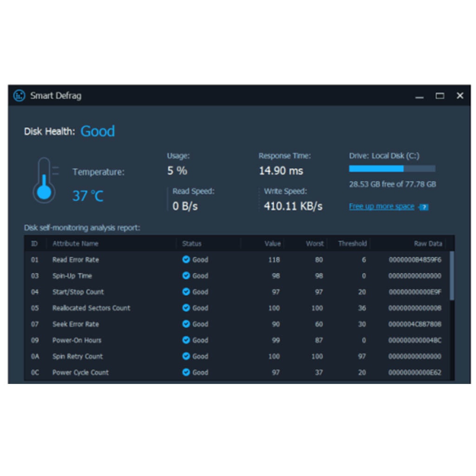Click the threshold 6 for Read Error Rate
Viewport: 476px width, 476px height.
pyautogui.click(x=364, y=260)
